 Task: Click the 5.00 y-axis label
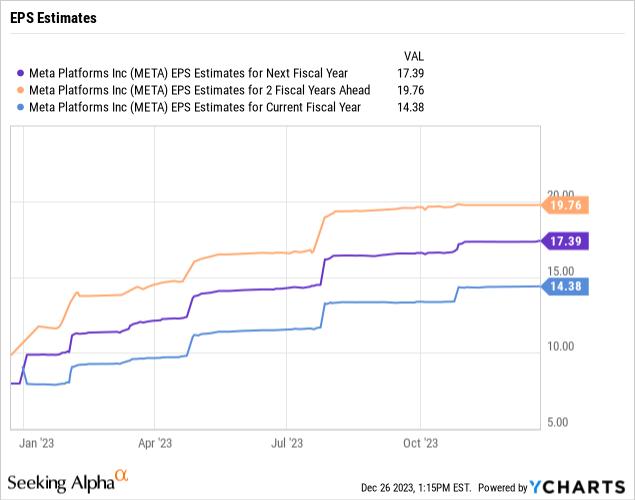pyautogui.click(x=560, y=422)
